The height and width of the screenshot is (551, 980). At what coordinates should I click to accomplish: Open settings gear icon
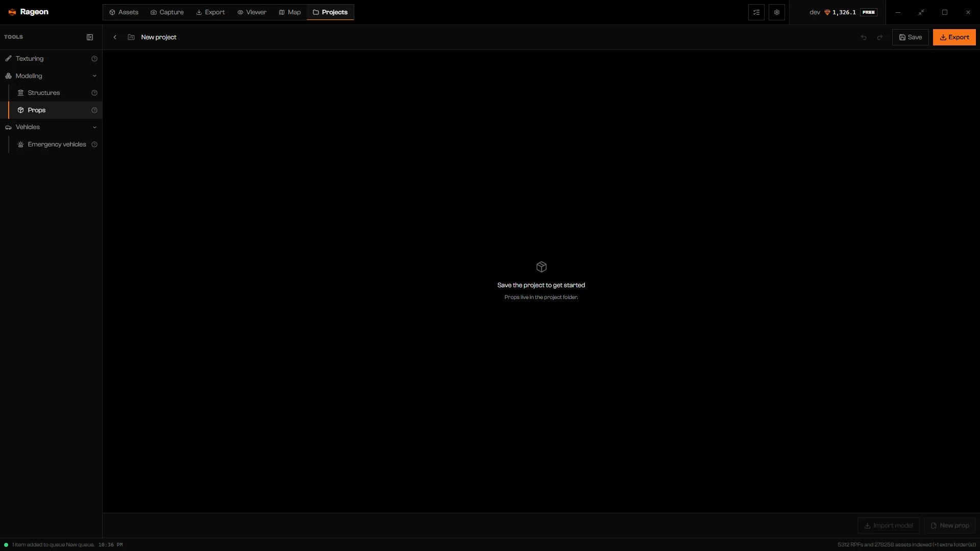[777, 12]
